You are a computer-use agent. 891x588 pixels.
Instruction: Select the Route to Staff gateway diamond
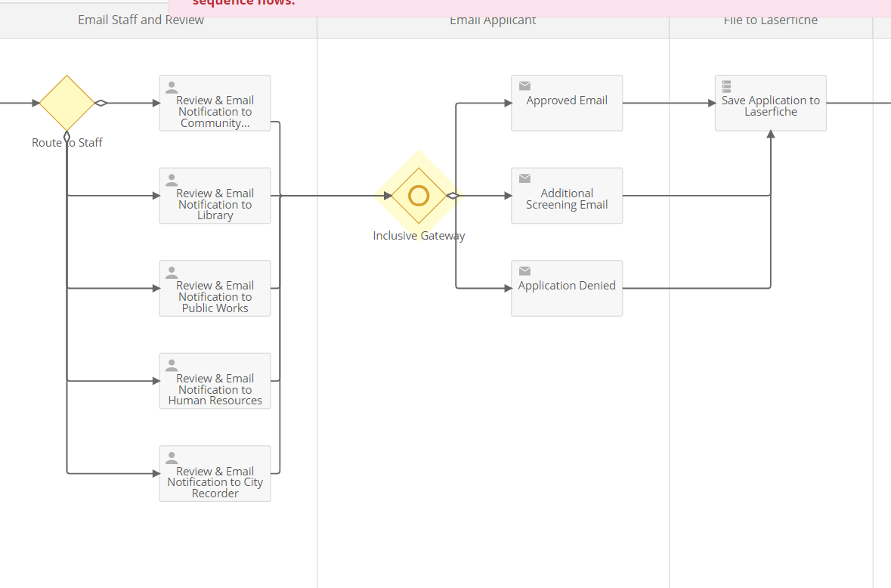(x=67, y=103)
